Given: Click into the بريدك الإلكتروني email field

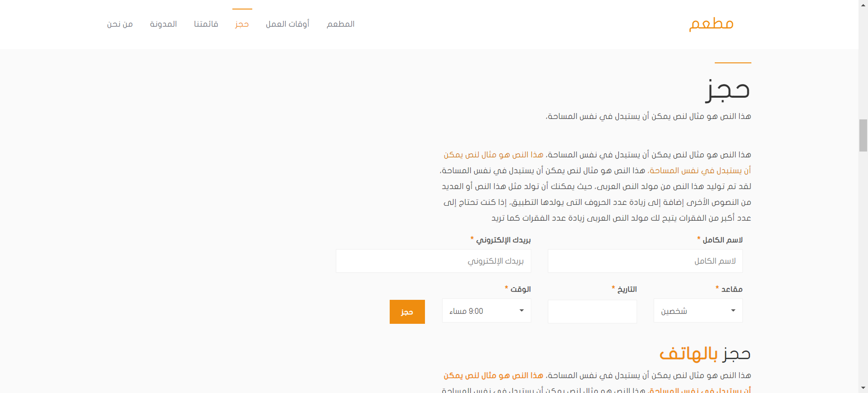Looking at the screenshot, I should 433,261.
